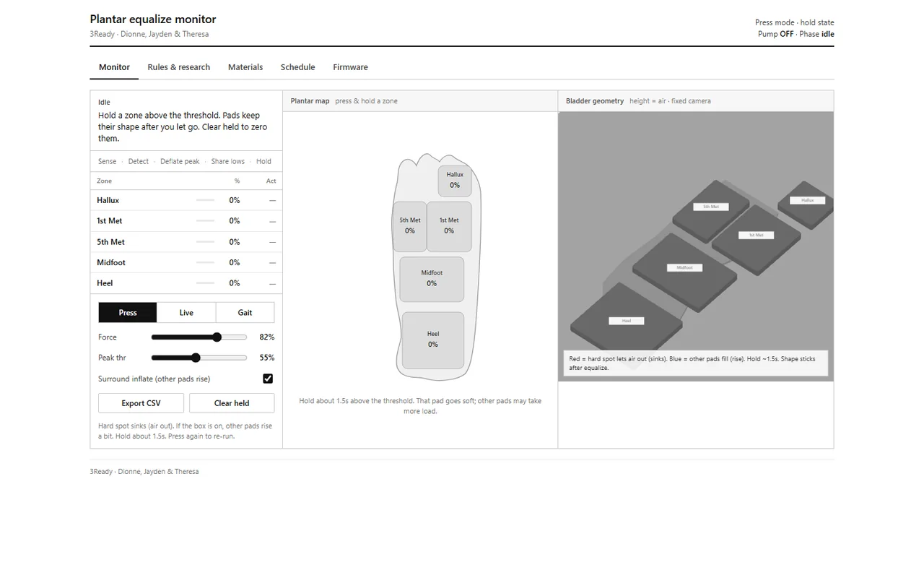Switch to Gait mode
Viewport: 924px width, 578px height.
245,313
